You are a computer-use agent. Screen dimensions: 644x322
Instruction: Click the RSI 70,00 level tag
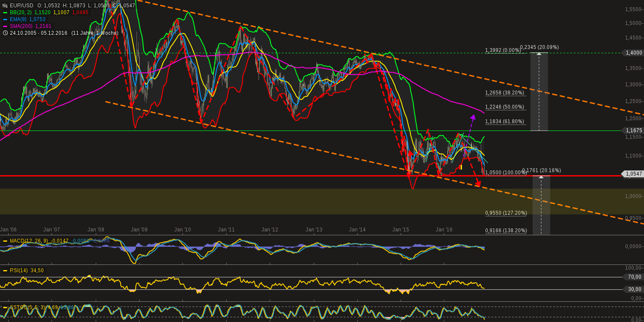click(634, 277)
